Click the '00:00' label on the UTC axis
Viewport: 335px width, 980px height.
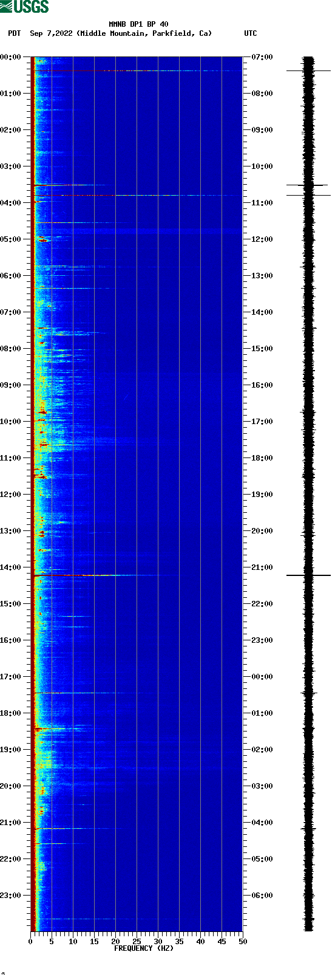click(x=262, y=677)
